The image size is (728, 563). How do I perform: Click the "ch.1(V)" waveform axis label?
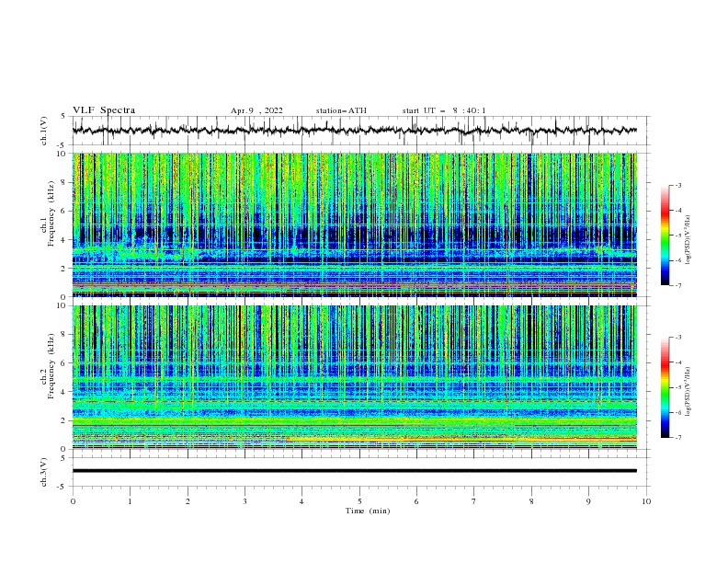click(44, 131)
